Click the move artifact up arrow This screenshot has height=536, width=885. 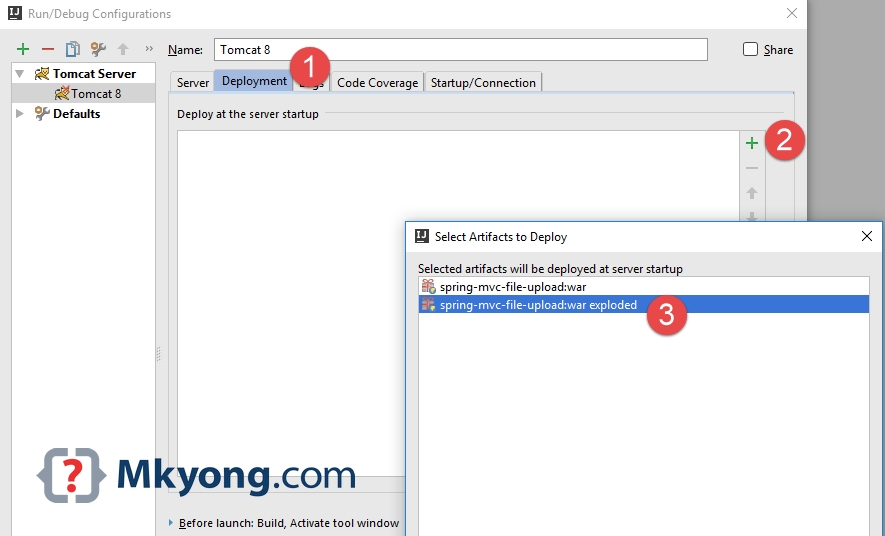(752, 193)
